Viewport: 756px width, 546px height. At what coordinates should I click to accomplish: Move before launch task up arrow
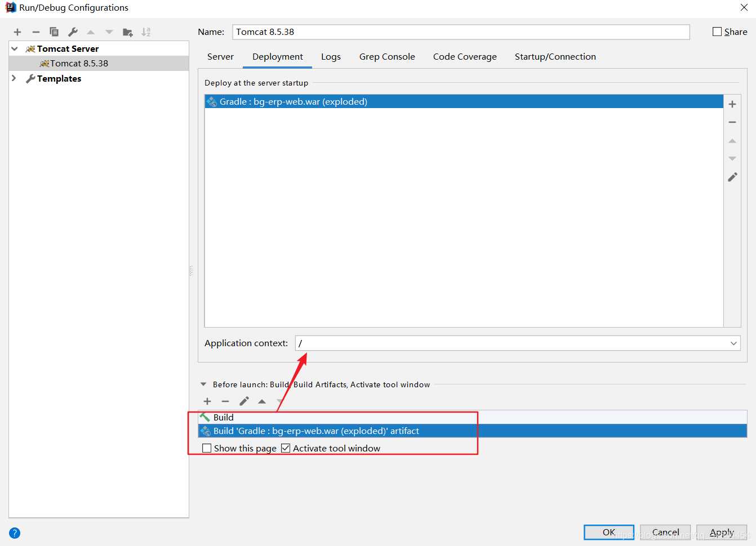click(x=262, y=401)
